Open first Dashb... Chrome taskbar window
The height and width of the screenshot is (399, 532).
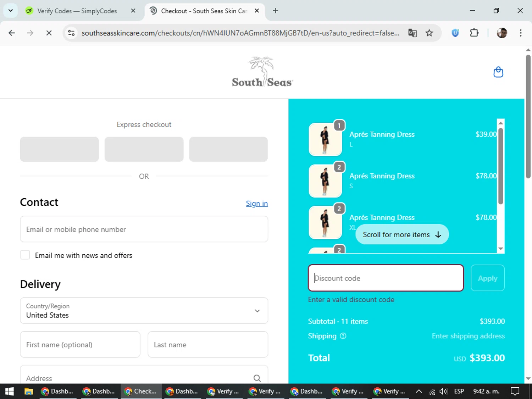pos(59,391)
